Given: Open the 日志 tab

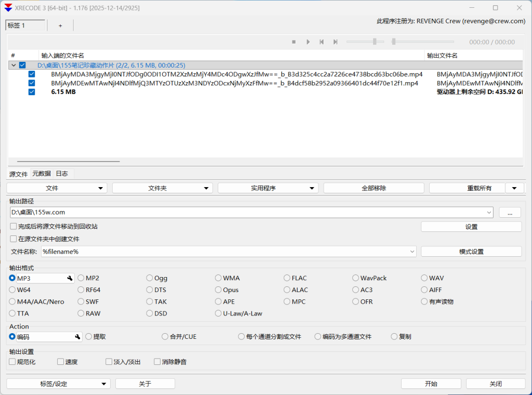Looking at the screenshot, I should point(62,174).
